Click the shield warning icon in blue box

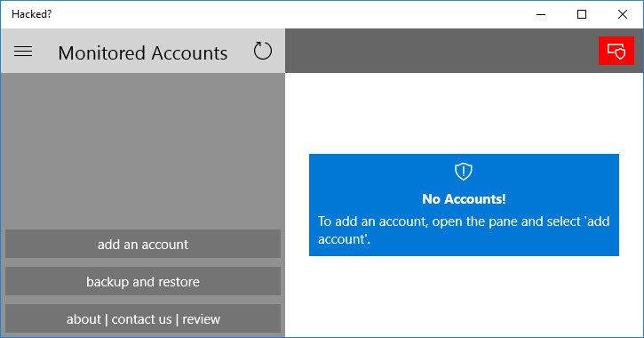coord(464,172)
